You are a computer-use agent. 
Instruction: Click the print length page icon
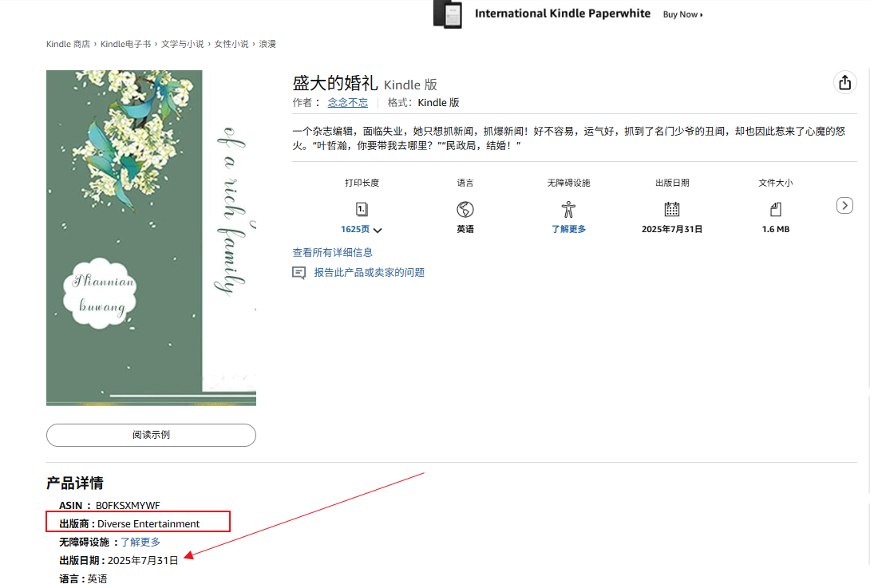click(x=362, y=209)
